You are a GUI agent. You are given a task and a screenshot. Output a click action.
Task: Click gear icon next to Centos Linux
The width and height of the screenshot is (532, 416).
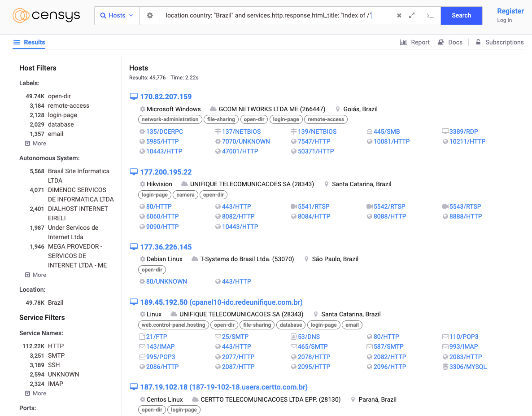click(143, 399)
